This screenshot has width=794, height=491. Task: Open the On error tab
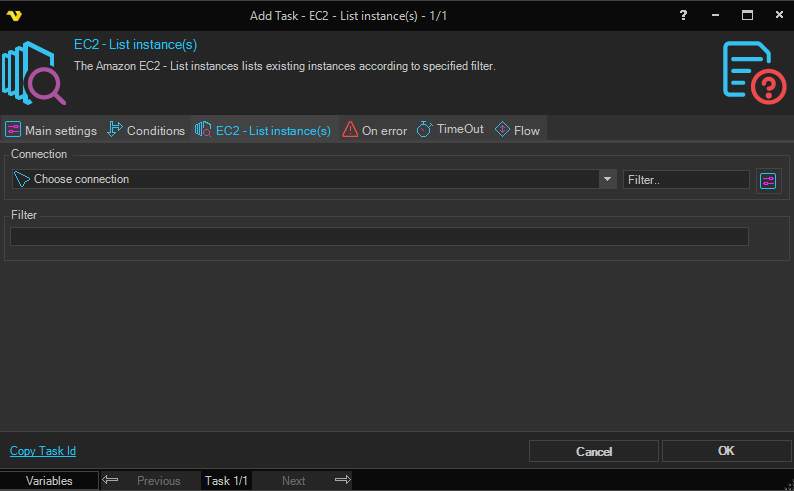coord(375,130)
